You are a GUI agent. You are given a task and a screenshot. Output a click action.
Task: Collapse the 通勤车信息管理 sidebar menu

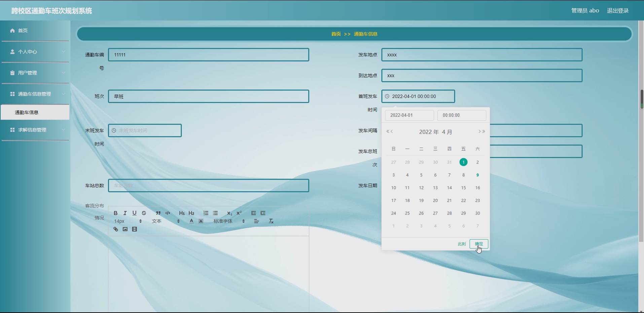[x=35, y=94]
